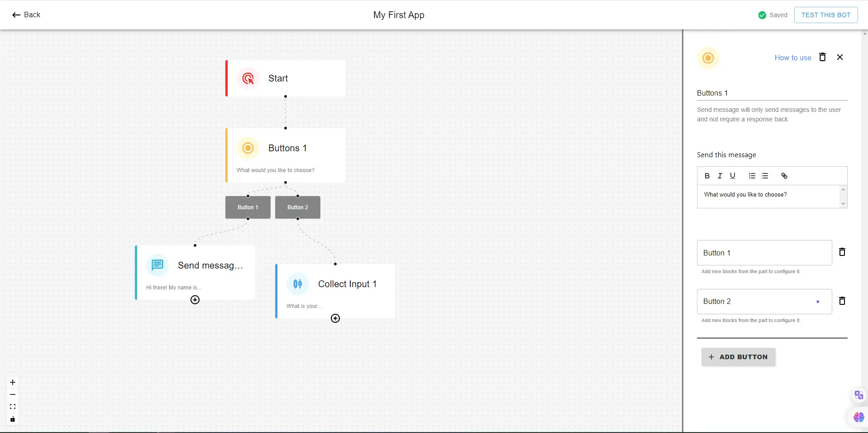The height and width of the screenshot is (433, 868).
Task: Toggle the canvas lock icon
Action: (x=13, y=419)
